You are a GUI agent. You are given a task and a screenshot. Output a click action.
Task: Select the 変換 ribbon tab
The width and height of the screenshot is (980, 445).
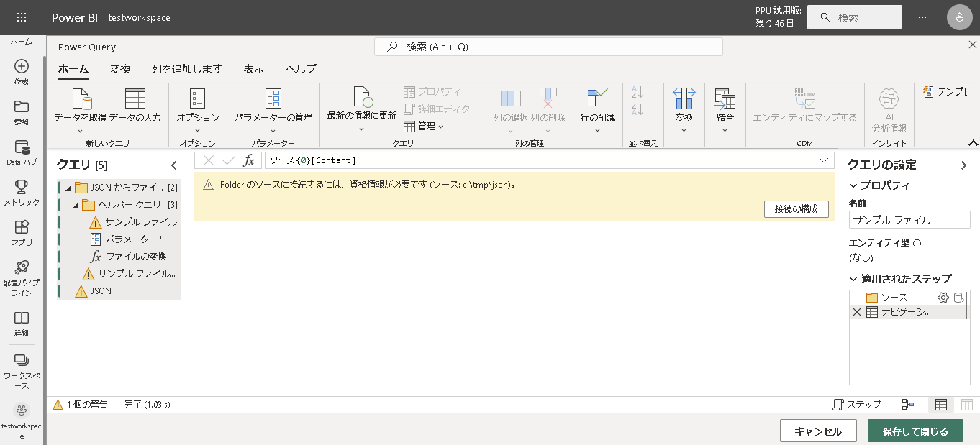click(120, 69)
